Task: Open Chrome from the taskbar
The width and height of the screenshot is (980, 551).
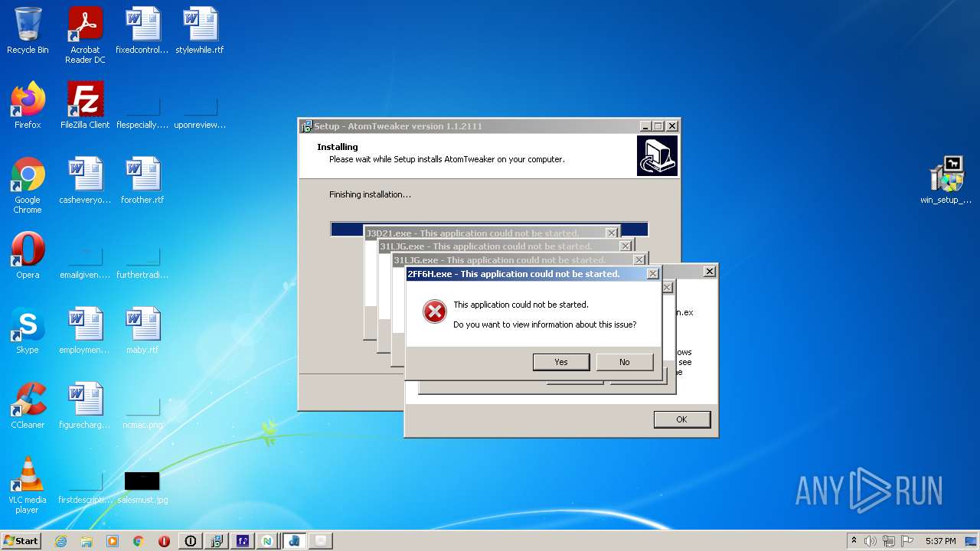Action: point(139,541)
